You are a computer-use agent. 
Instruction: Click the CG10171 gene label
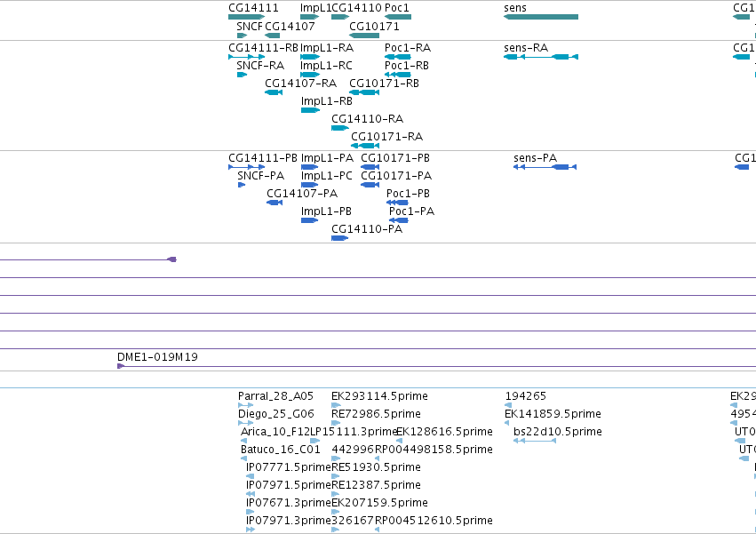(x=374, y=26)
